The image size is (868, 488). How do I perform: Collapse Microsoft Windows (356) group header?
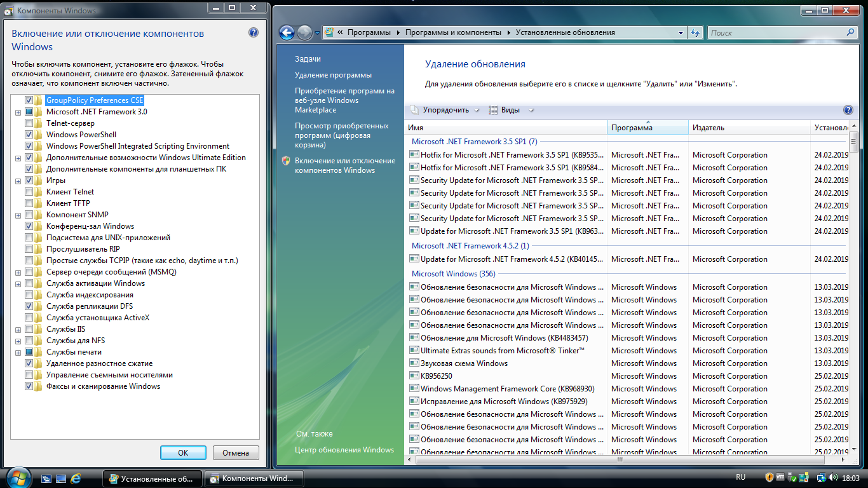click(x=453, y=274)
